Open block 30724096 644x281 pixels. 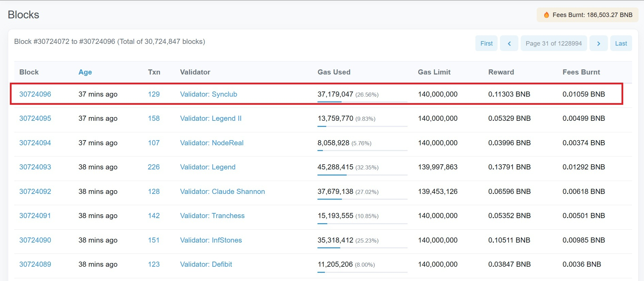click(35, 94)
